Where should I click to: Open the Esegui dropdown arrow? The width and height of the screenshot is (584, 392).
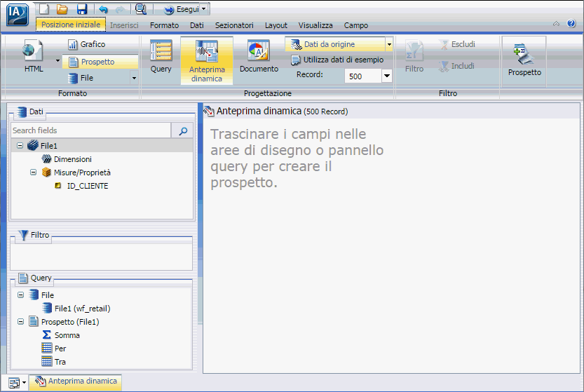pyautogui.click(x=204, y=9)
